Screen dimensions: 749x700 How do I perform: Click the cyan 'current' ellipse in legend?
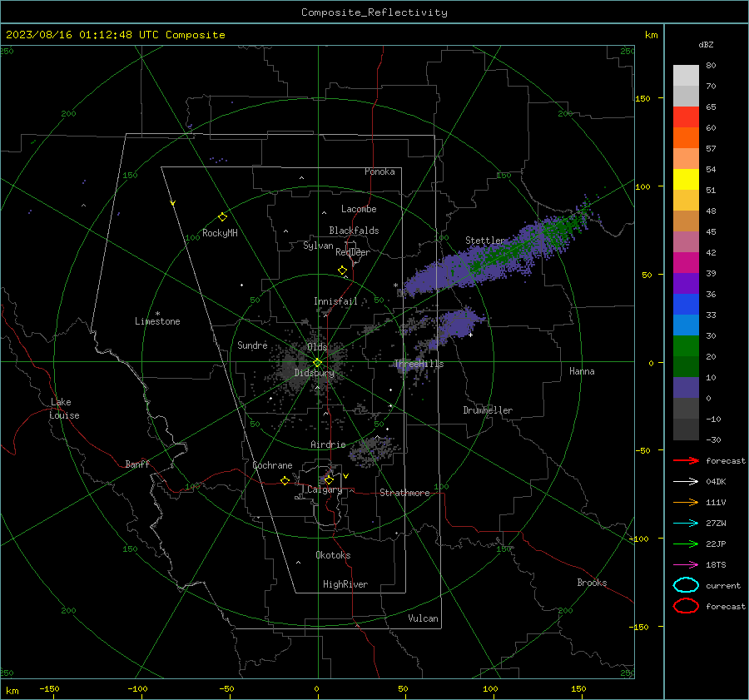click(x=686, y=585)
